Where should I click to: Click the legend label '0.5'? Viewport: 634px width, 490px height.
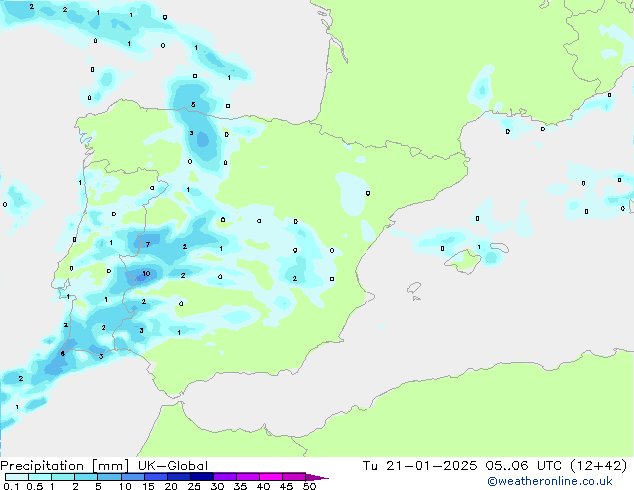(x=35, y=486)
